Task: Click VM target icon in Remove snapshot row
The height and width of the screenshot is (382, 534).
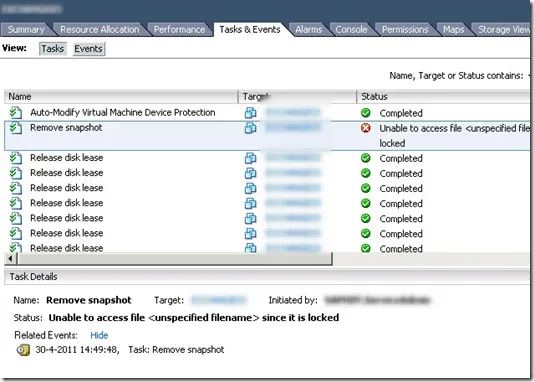Action: [x=251, y=128]
